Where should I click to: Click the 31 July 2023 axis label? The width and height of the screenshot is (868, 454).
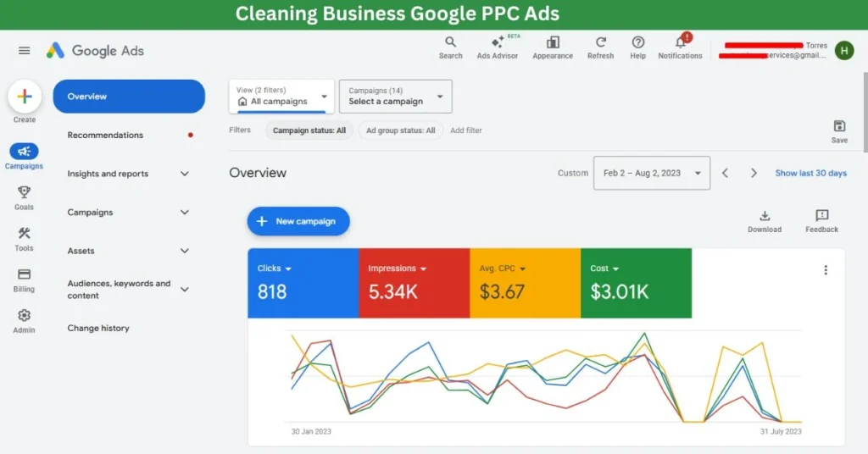coord(781,431)
